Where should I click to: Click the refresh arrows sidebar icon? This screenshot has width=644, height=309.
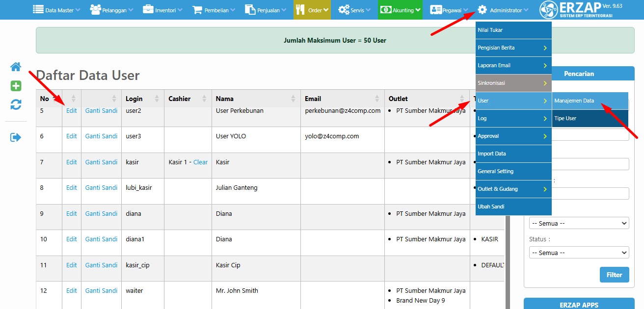[x=16, y=104]
